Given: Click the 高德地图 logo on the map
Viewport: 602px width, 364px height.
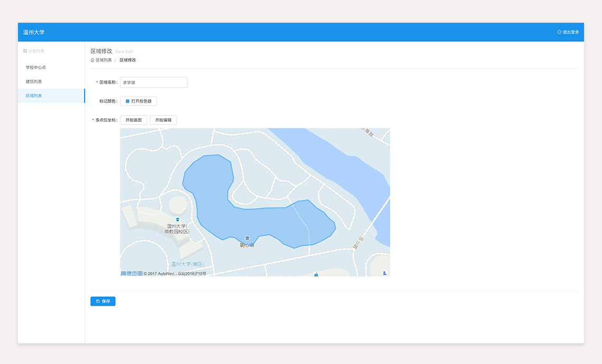Looking at the screenshot, I should 131,273.
